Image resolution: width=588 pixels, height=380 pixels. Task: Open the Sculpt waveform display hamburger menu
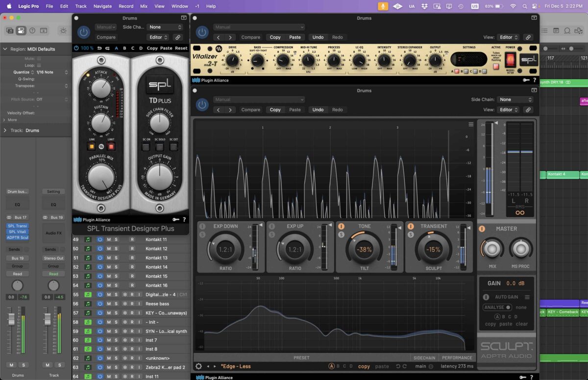click(471, 124)
